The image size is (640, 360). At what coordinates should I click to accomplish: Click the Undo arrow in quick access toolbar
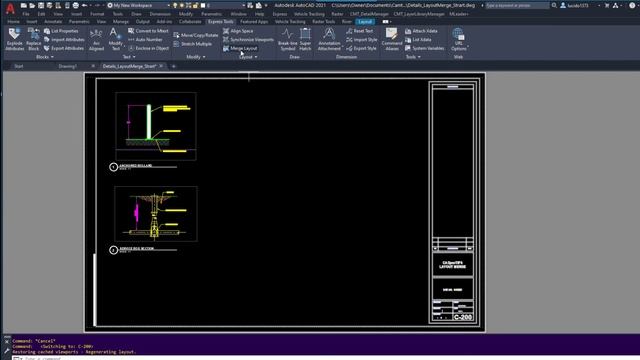click(84, 5)
